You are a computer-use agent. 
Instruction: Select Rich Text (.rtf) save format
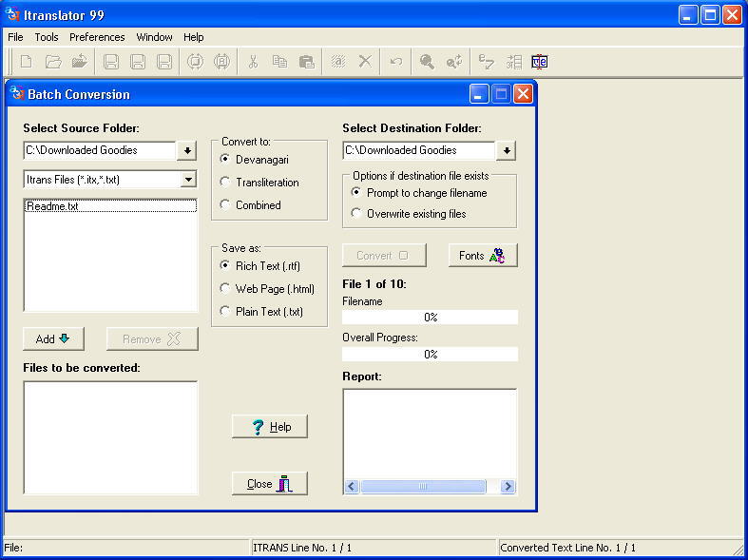pos(260,265)
